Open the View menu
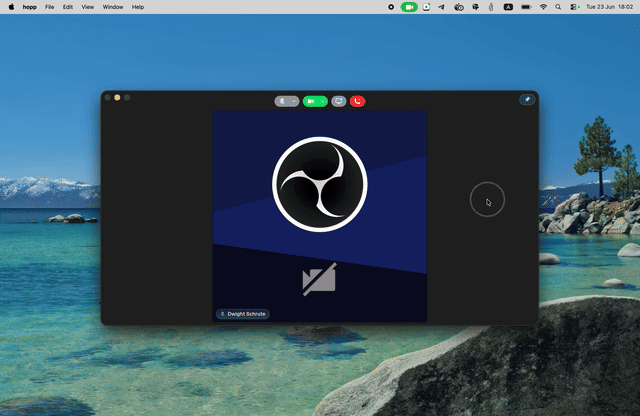The image size is (640, 416). click(87, 7)
